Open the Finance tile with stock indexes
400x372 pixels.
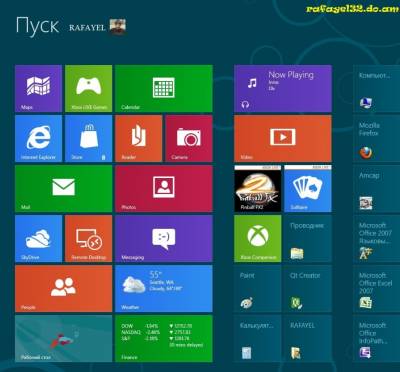point(164,339)
